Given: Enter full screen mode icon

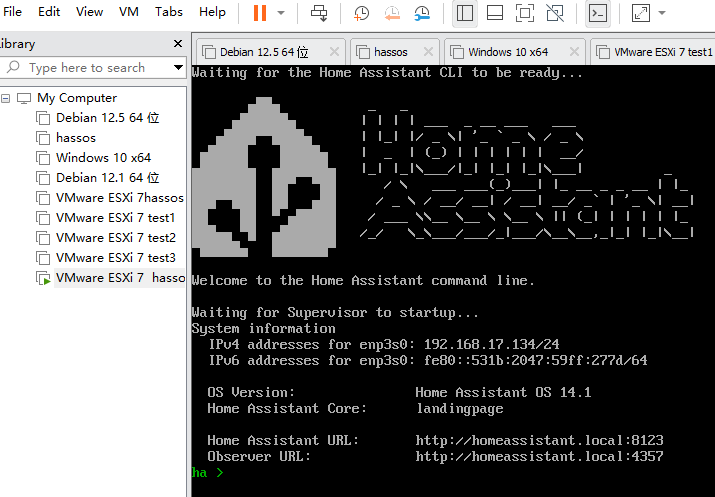Looking at the screenshot, I should click(525, 13).
